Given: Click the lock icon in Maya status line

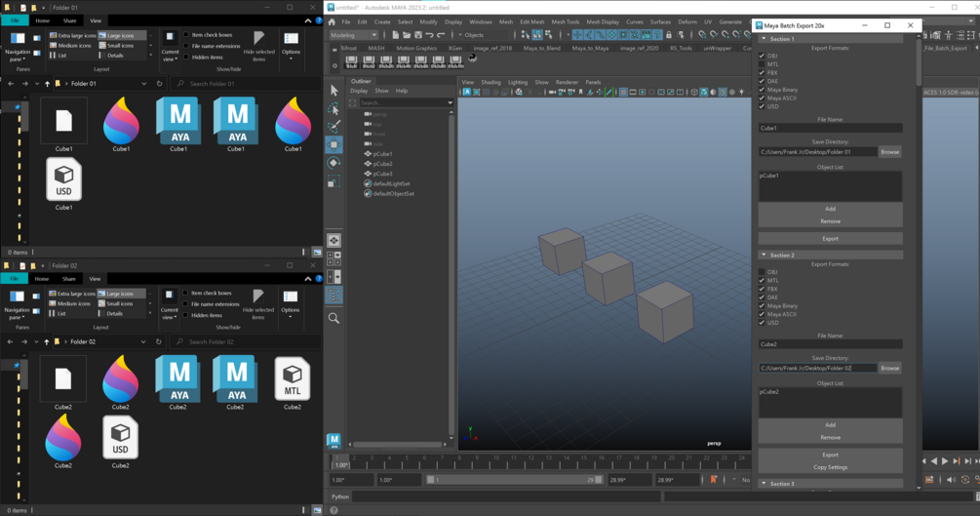Looking at the screenshot, I should (x=669, y=35).
